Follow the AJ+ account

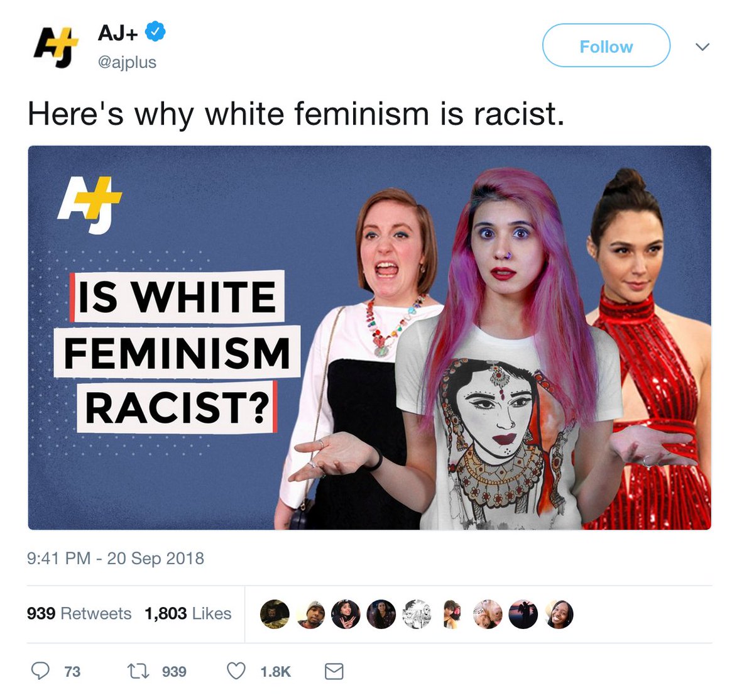[x=606, y=46]
